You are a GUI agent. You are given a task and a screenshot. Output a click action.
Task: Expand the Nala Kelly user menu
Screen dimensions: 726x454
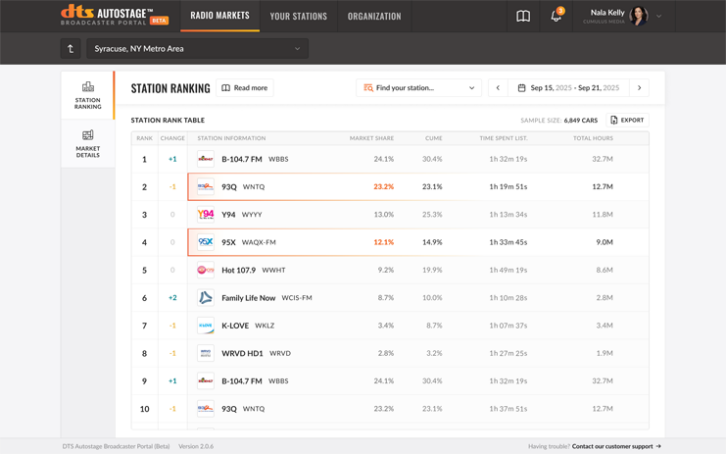pos(659,16)
